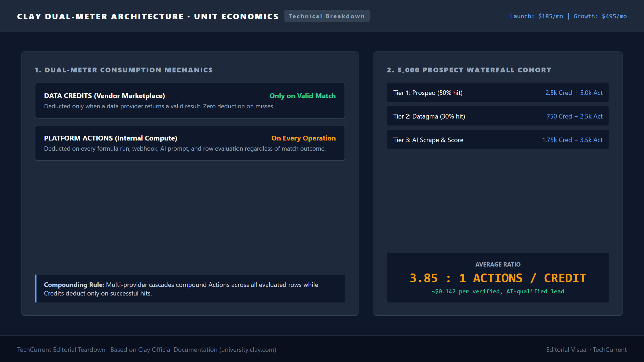644x362 pixels.
Task: Select "DATA CREDITS (Vendor Marketplace)" card title
Action: pyautogui.click(x=104, y=96)
